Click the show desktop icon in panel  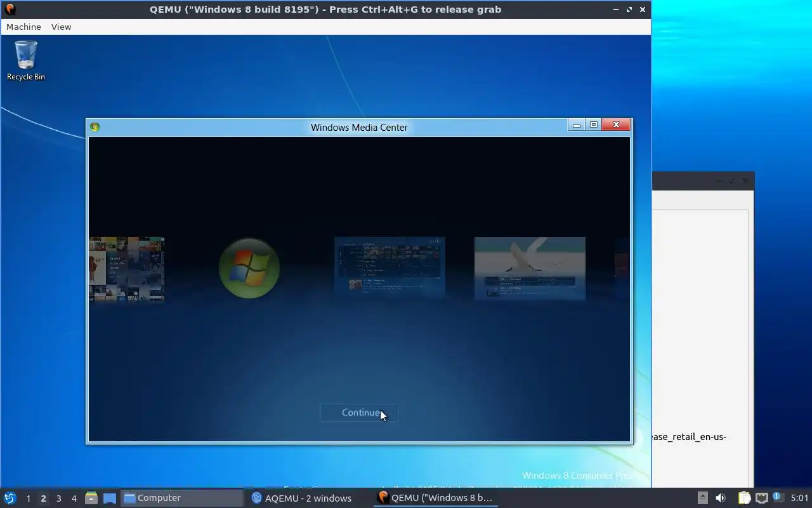tap(110, 498)
